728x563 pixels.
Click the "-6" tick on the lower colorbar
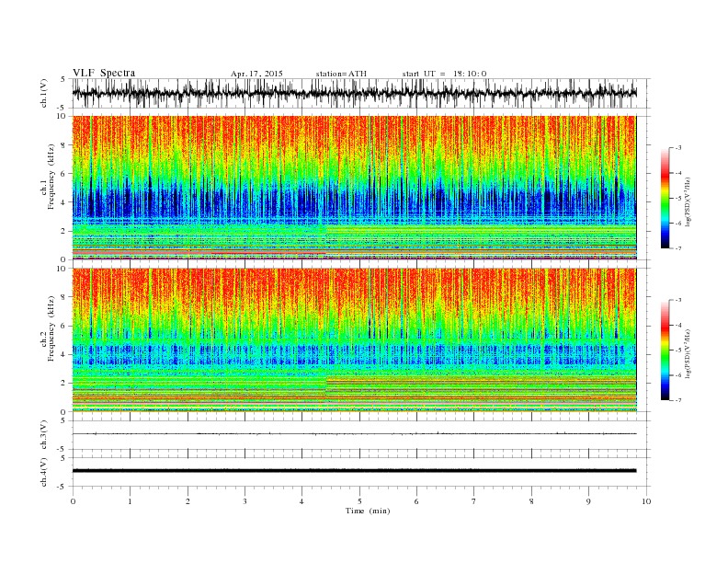[x=678, y=375]
